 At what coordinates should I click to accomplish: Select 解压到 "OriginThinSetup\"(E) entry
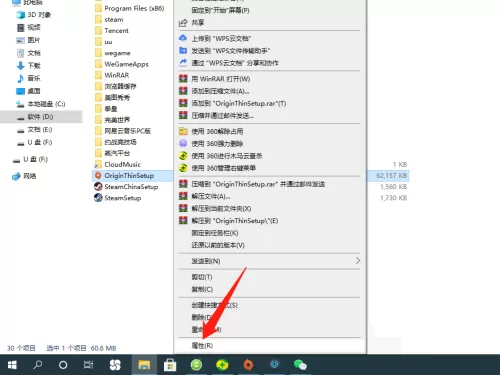(235, 221)
